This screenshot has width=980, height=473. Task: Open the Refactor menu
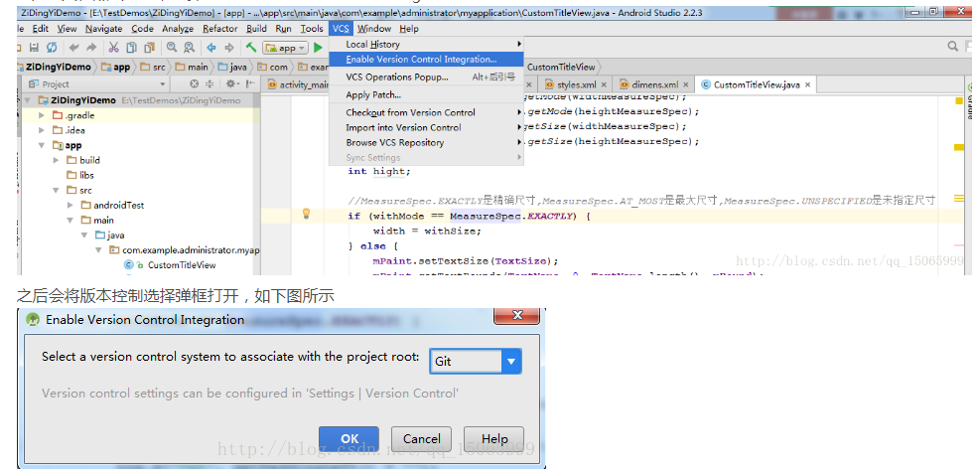220,28
